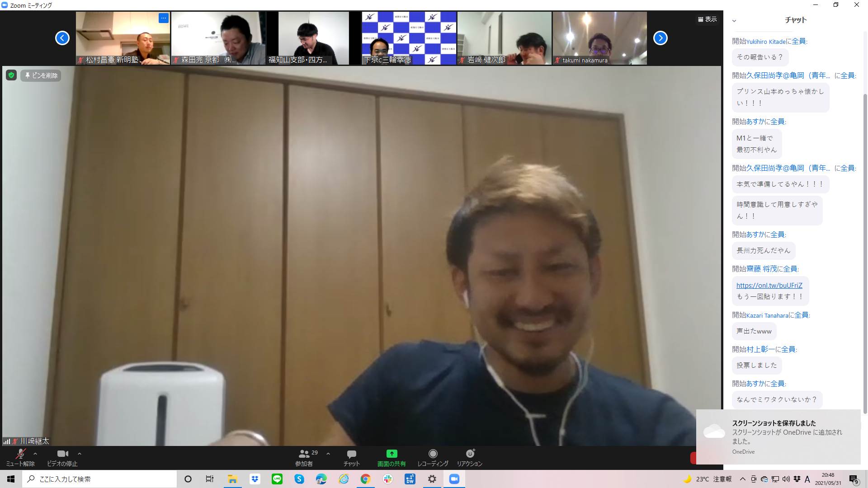Image resolution: width=868 pixels, height=488 pixels.
Task: Open DW app from taskbar
Action: [410, 479]
